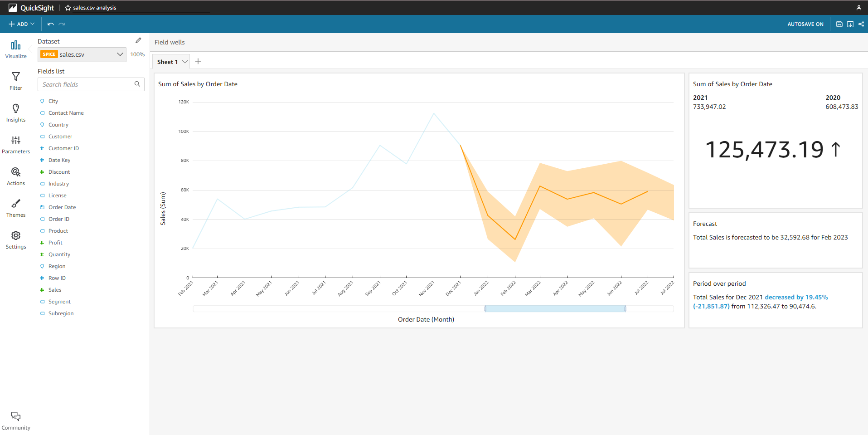This screenshot has width=868, height=435.
Task: Open the Parameters panel
Action: pyautogui.click(x=16, y=145)
